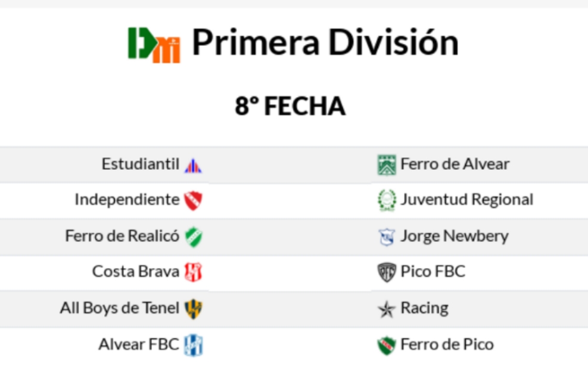Click the Independiente red shield crest
The image size is (588, 392).
pyautogui.click(x=193, y=200)
